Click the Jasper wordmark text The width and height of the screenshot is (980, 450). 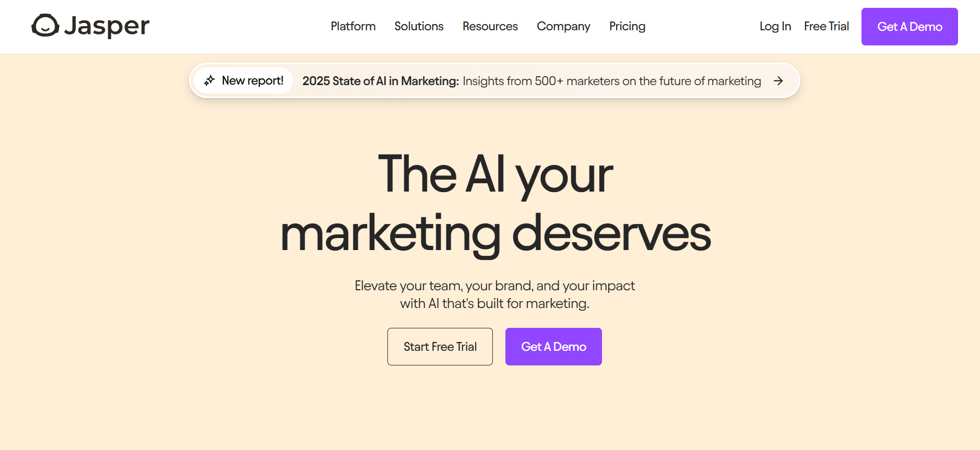tap(107, 26)
